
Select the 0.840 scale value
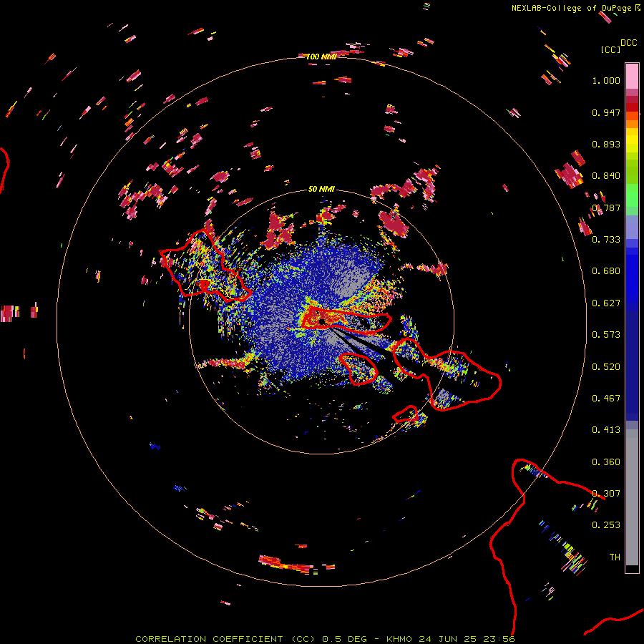coord(606,176)
